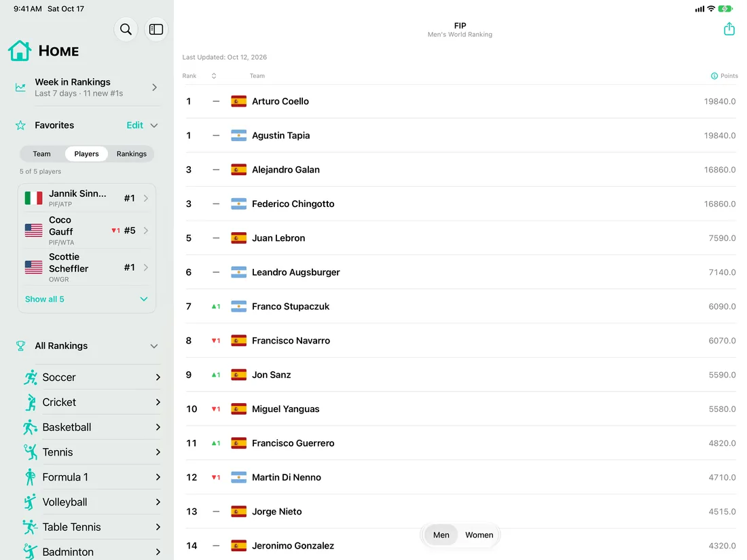Expand Show all 5 chevron

coord(143,299)
